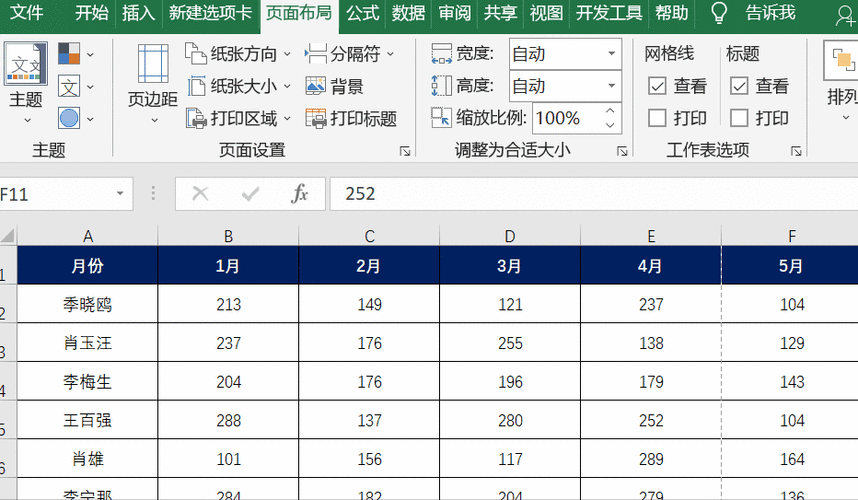Viewport: 858px width, 500px height.
Task: Increase 缩放比例 with up arrow
Action: click(610, 111)
